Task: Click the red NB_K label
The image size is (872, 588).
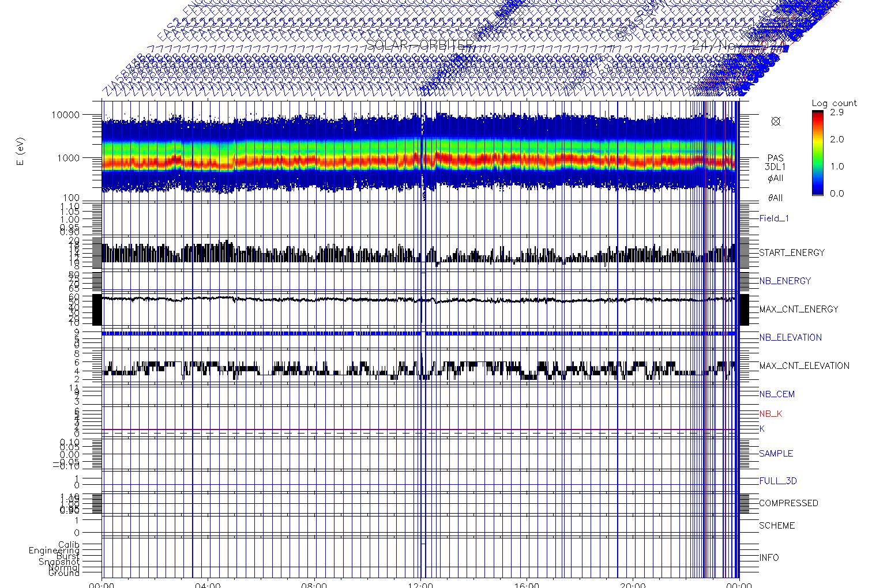Action: [770, 414]
